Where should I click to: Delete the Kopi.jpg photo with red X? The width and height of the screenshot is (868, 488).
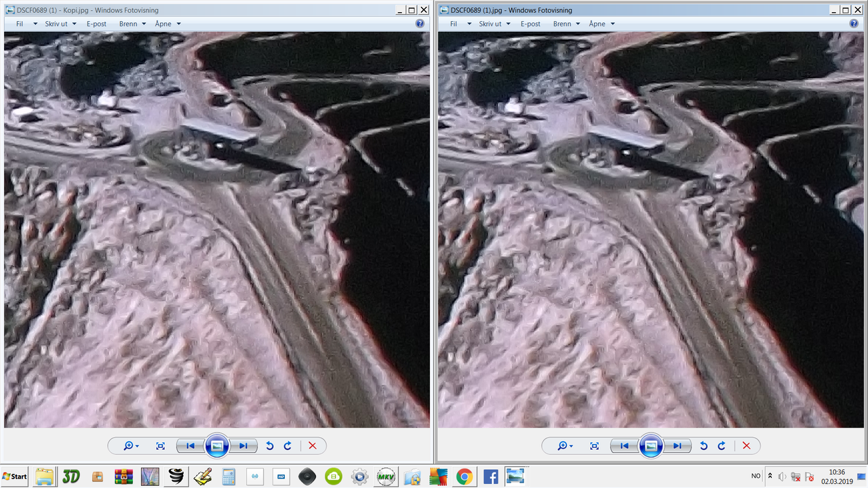tap(313, 445)
